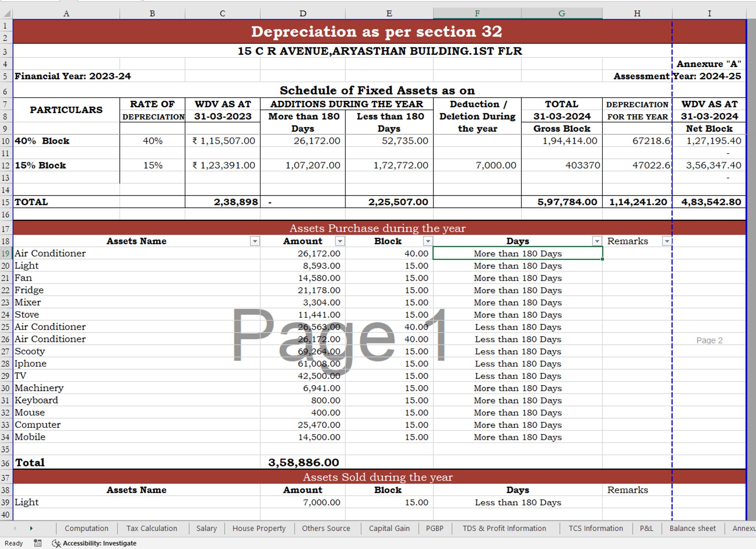
Task: Select row 19 header
Action: pyautogui.click(x=6, y=253)
